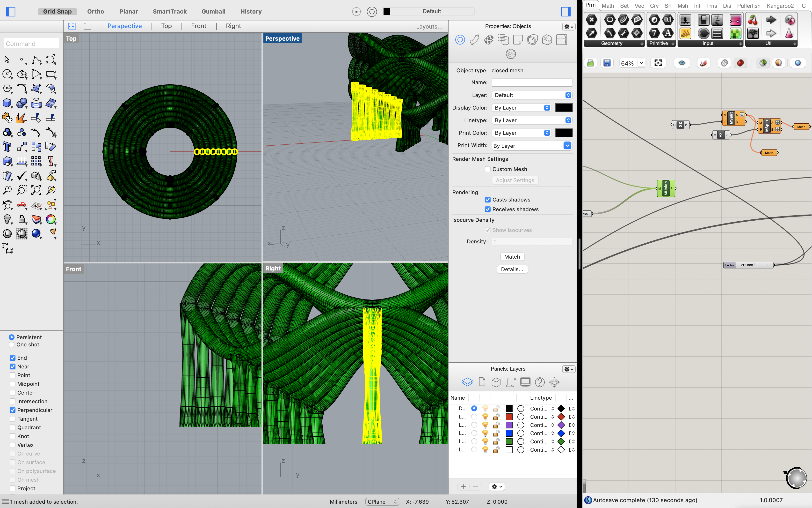The width and height of the screenshot is (812, 508).
Task: Open the Print Width By Layer dropdown
Action: pos(532,146)
